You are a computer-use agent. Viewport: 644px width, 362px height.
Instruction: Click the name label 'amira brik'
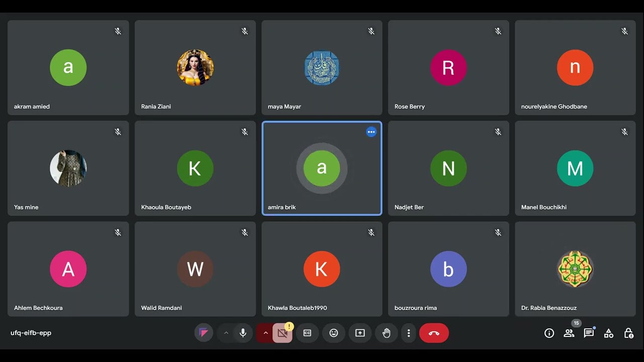coord(282,207)
